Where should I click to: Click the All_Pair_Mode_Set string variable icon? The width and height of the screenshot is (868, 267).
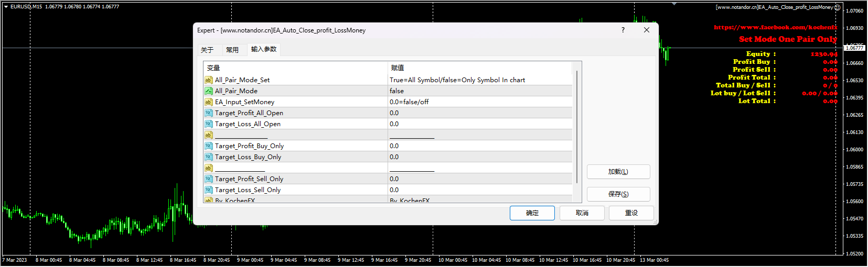[208, 80]
